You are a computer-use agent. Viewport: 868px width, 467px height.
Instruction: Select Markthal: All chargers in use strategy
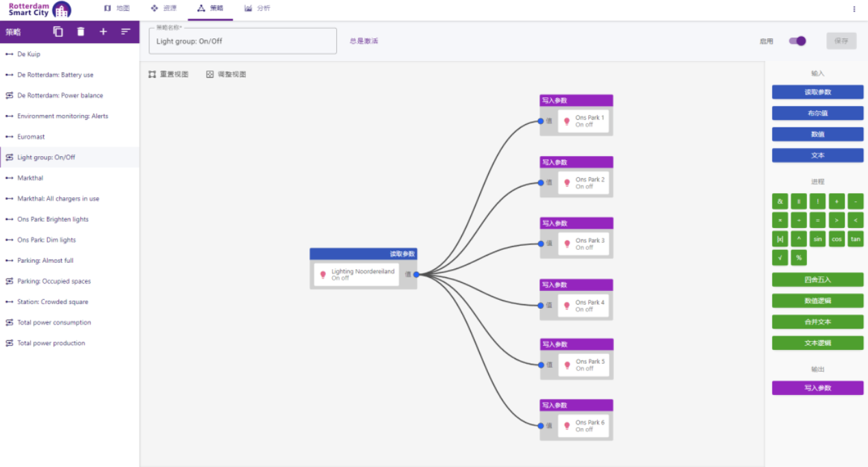pos(58,199)
